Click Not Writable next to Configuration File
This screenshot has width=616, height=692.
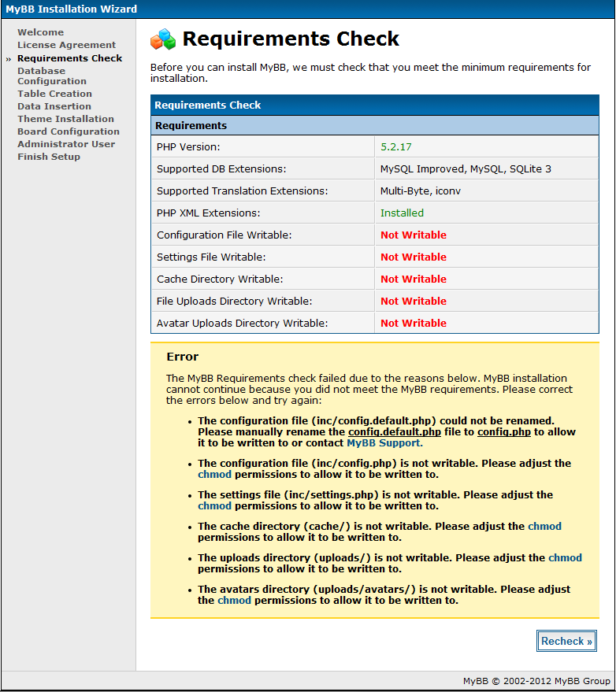tap(414, 235)
